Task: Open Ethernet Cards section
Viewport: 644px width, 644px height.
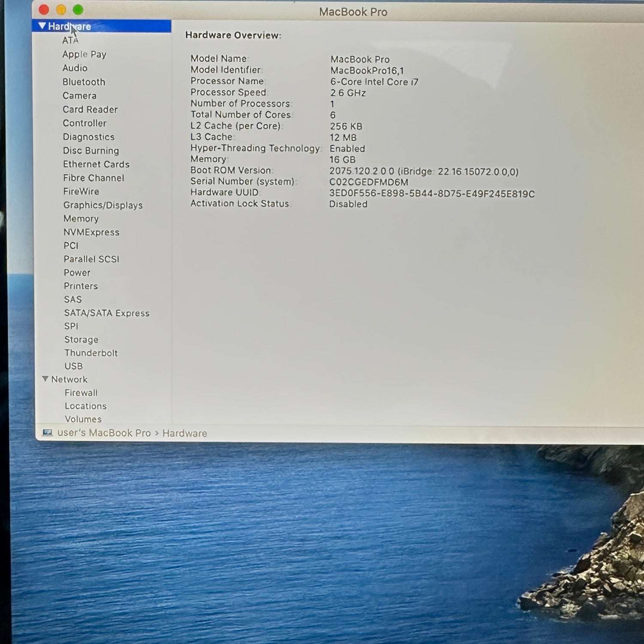Action: (x=96, y=164)
